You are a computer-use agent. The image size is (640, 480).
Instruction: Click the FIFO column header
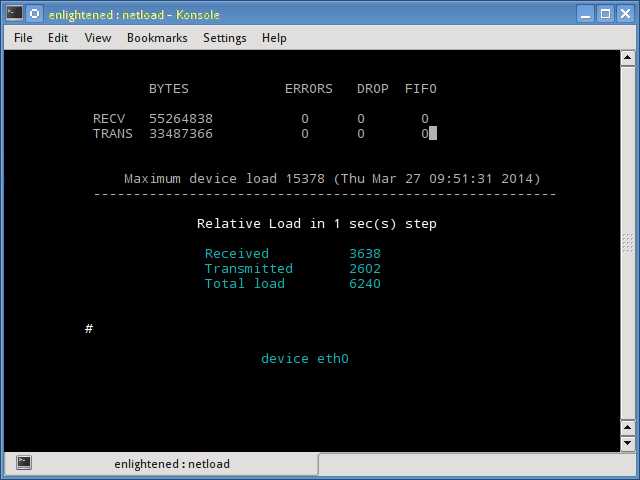pos(421,89)
